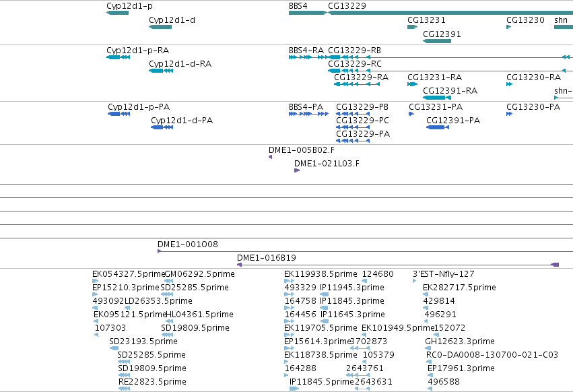The height and width of the screenshot is (392, 573).
Task: Select the 124680 EST label
Action: pyautogui.click(x=378, y=274)
